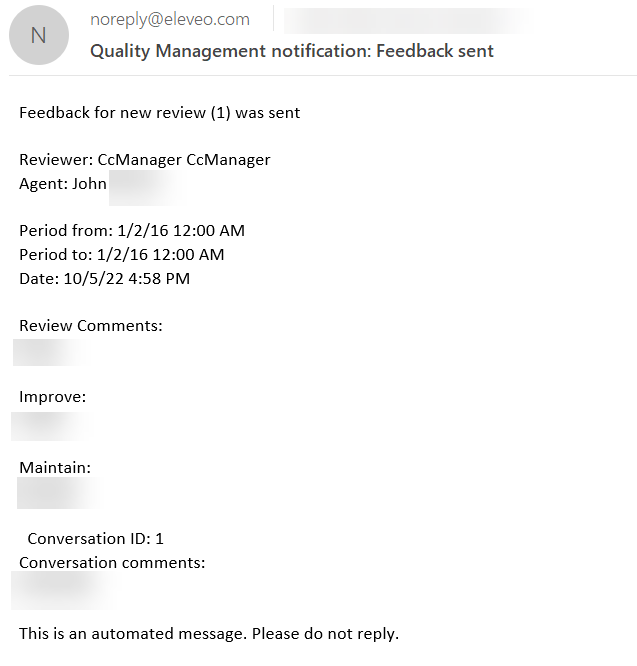The height and width of the screenshot is (666, 637).
Task: Click the Maintain label
Action: coord(55,467)
